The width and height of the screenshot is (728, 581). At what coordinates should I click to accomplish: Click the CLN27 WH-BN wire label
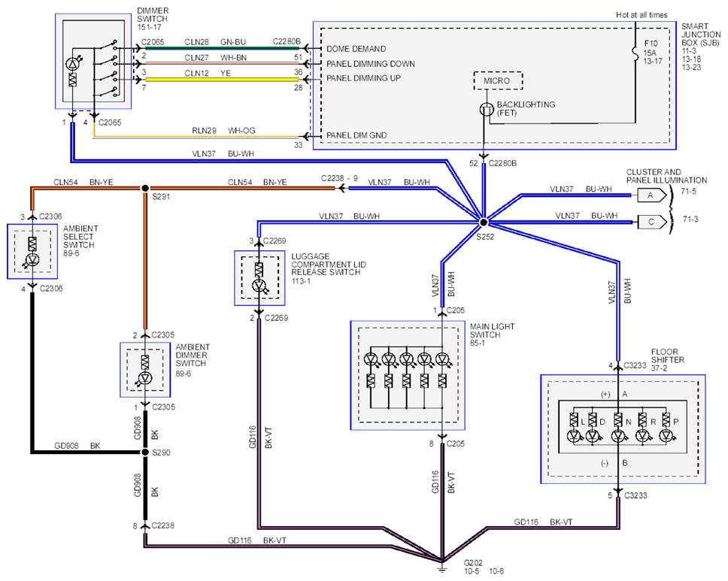coord(215,58)
